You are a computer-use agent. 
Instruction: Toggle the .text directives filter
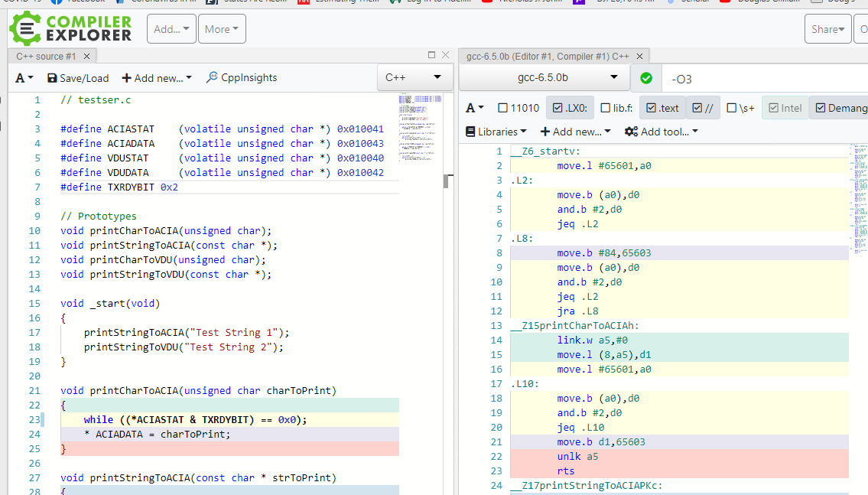[x=662, y=108]
